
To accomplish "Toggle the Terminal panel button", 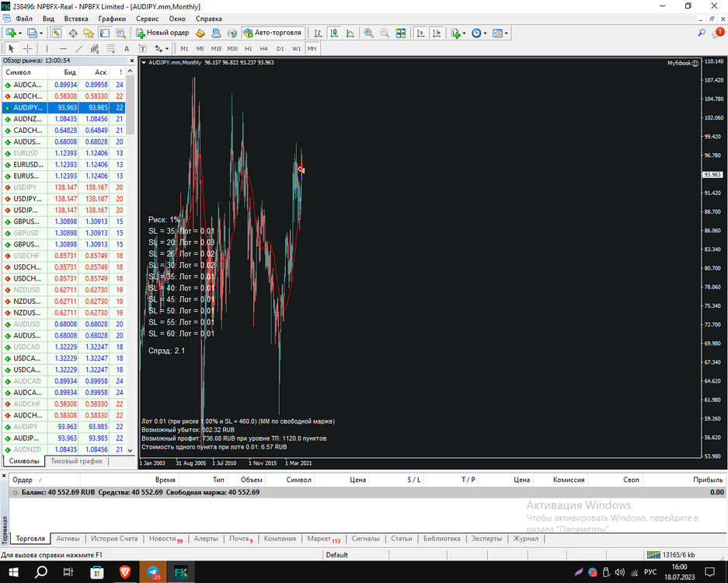I will [105, 33].
